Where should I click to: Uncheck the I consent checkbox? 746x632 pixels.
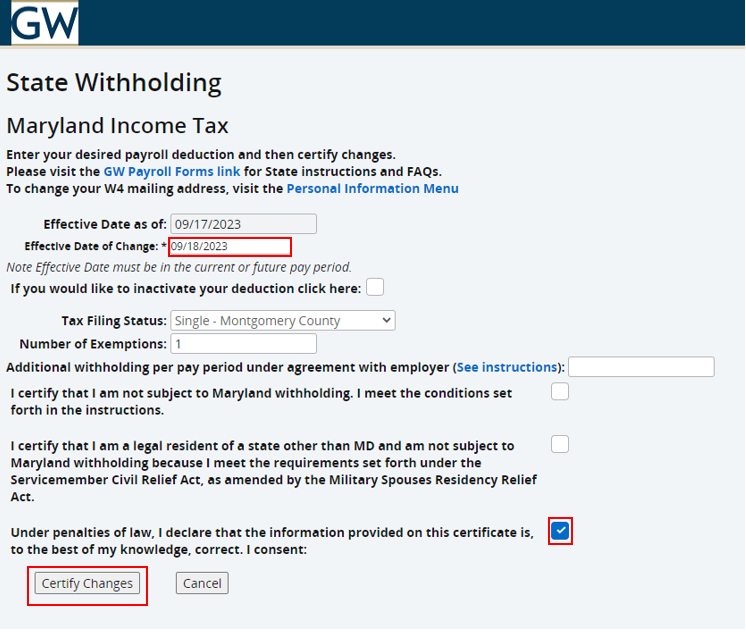(x=560, y=531)
